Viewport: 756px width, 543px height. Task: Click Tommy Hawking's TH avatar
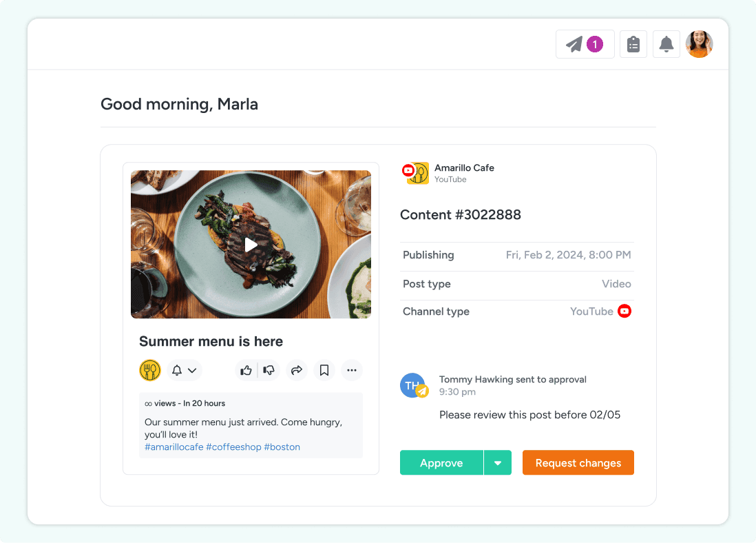[x=414, y=386]
